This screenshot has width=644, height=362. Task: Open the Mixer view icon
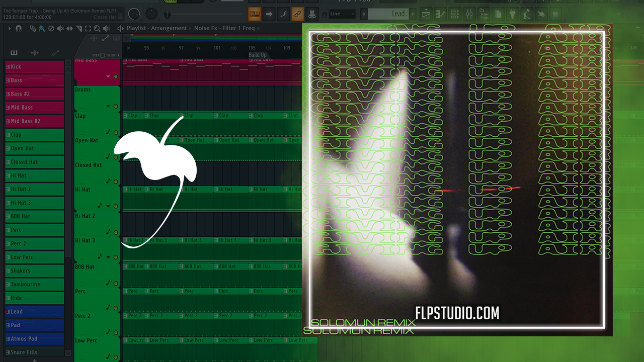(469, 14)
